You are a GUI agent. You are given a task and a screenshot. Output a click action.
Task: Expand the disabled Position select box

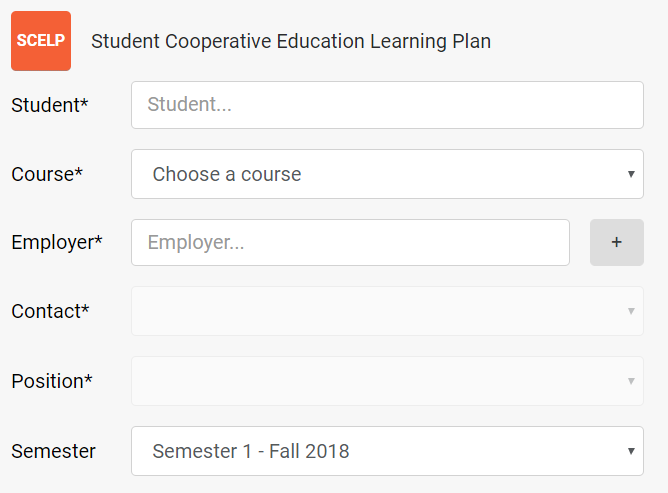(x=387, y=381)
